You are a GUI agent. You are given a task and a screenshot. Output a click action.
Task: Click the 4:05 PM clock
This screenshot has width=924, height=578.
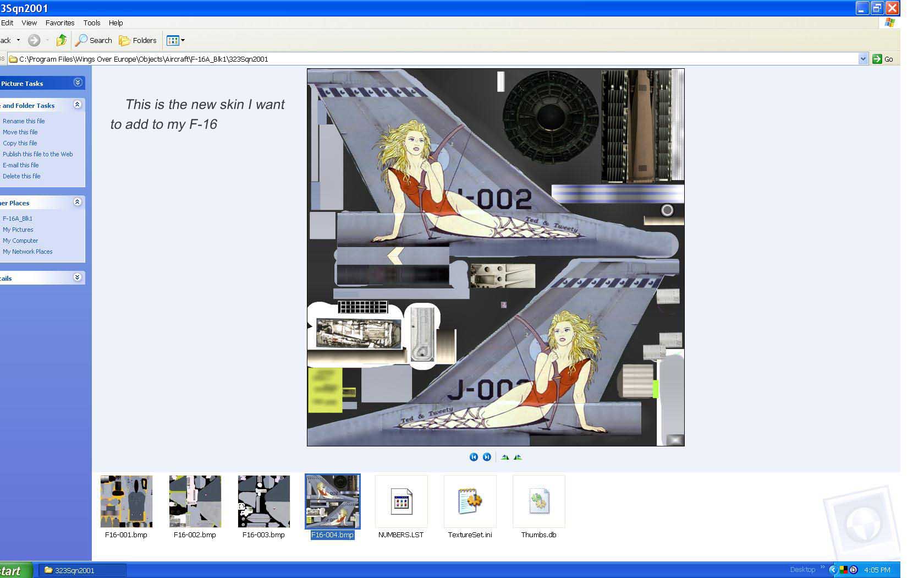877,570
